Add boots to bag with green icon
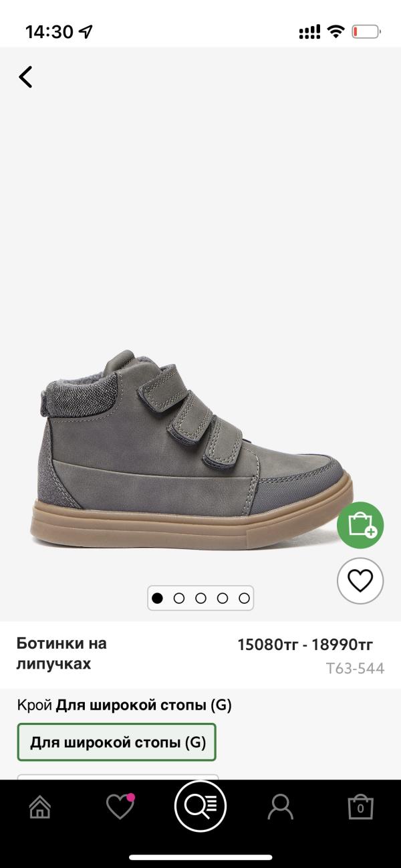This screenshot has height=868, width=401. 360,525
